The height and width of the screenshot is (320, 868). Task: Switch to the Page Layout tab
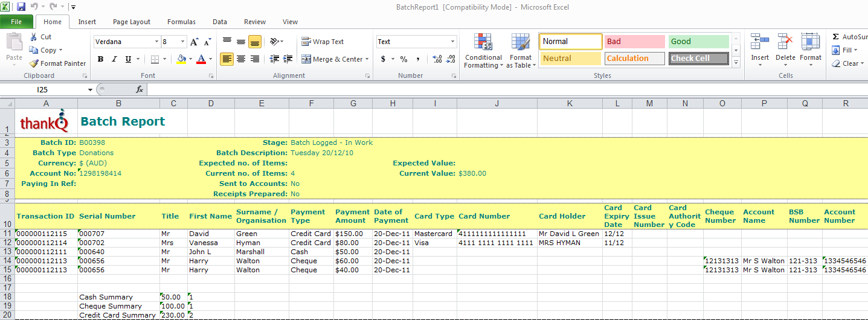[132, 22]
